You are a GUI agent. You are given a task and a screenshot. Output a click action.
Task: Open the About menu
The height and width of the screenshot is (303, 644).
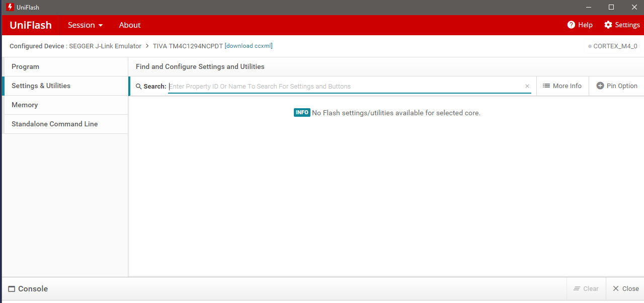tap(130, 25)
